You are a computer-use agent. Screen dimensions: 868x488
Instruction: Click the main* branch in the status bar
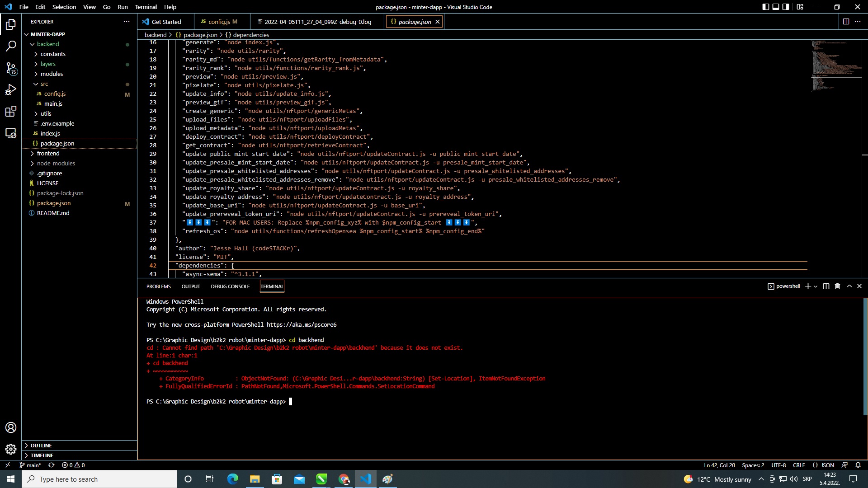(30, 465)
